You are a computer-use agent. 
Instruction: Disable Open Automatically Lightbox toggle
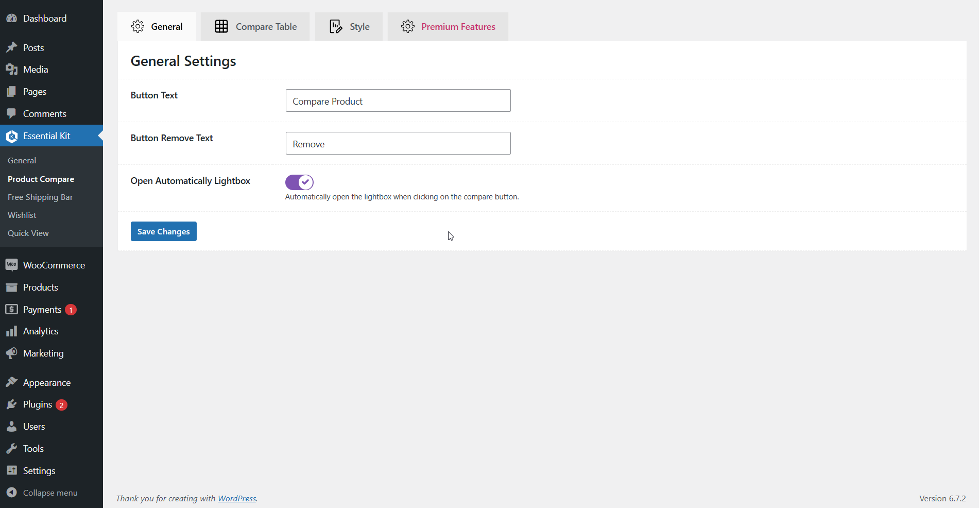(299, 182)
